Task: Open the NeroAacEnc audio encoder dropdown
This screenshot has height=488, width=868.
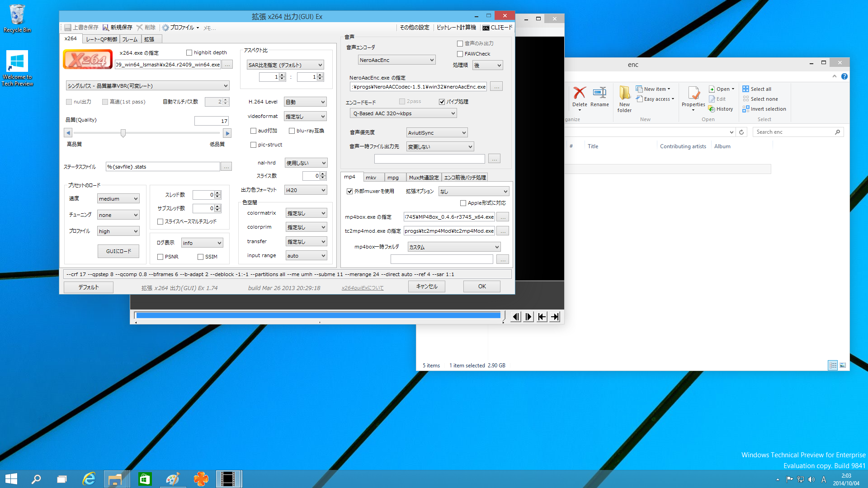Action: tap(397, 60)
